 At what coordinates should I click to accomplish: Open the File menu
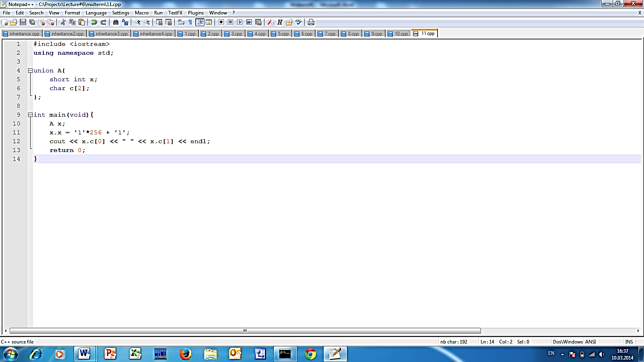click(6, 13)
